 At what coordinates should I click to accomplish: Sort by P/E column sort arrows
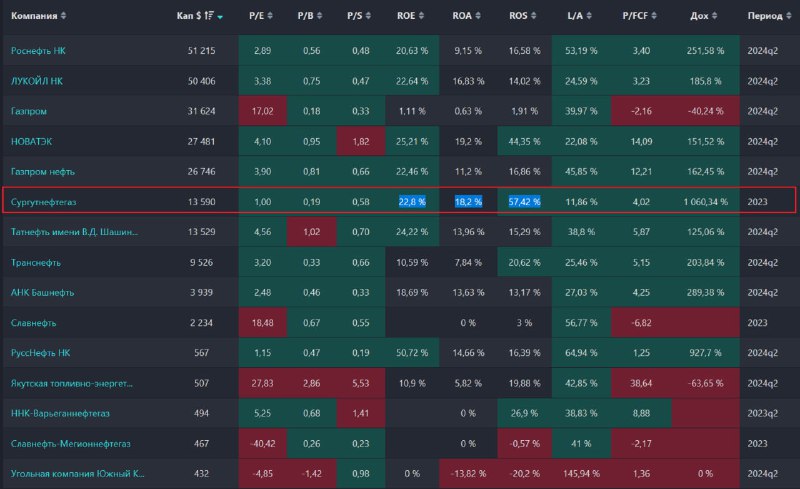point(270,16)
